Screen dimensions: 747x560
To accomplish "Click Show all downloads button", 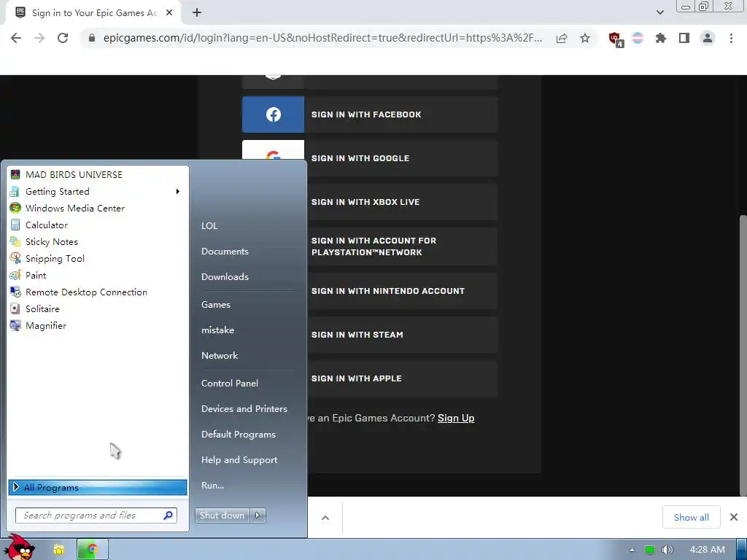I will point(692,517).
